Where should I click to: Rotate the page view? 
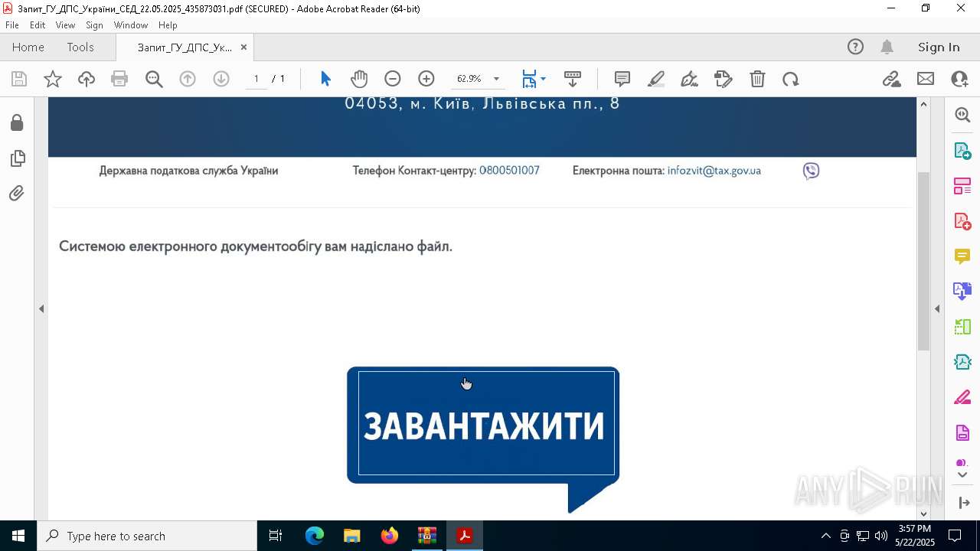(791, 79)
